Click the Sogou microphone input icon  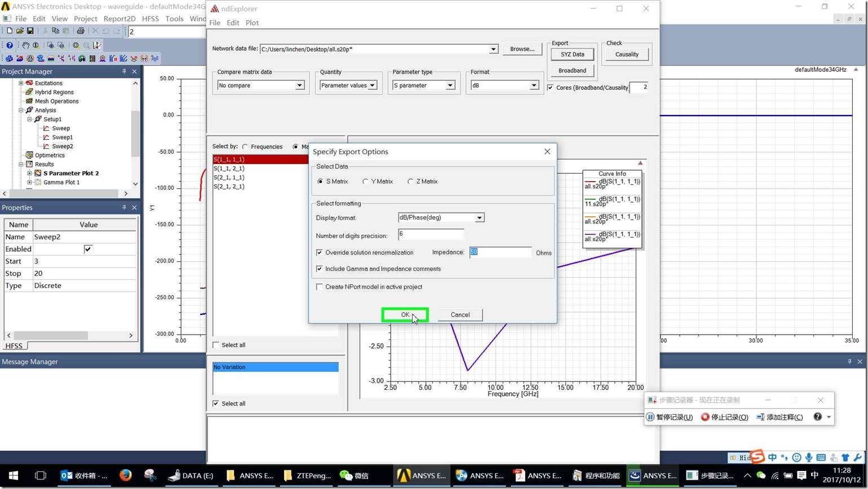809,457
